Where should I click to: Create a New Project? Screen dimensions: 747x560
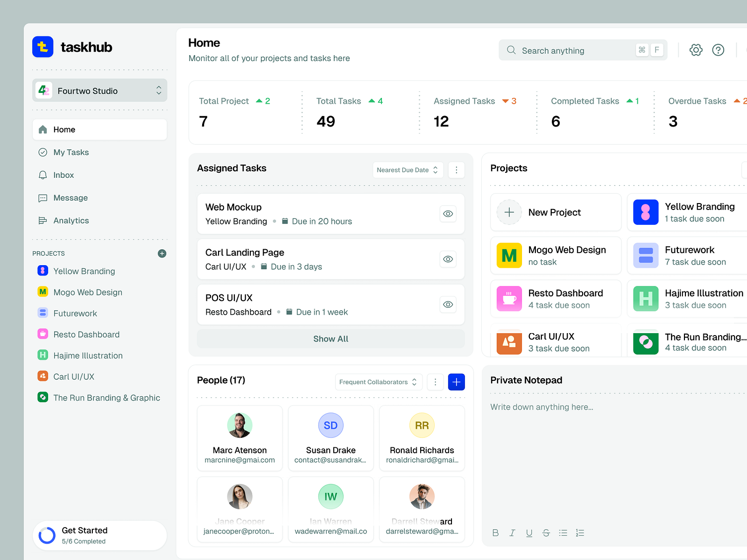(554, 212)
